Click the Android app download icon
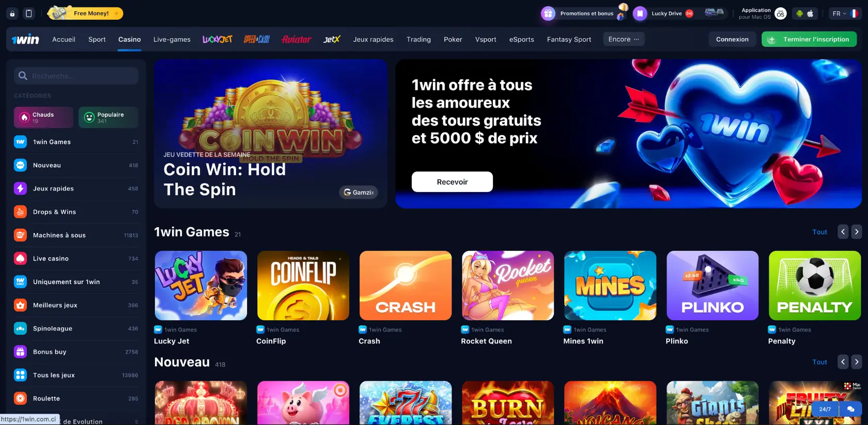The width and height of the screenshot is (868, 425). tap(800, 13)
